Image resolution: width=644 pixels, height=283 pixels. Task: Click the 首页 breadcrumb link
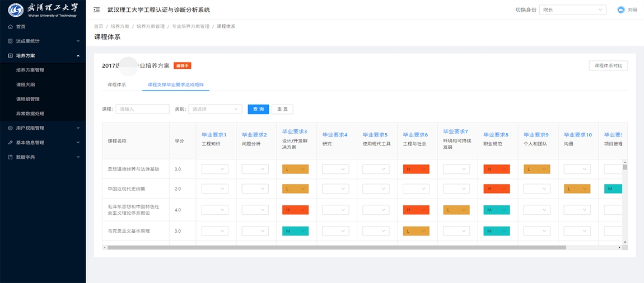pos(99,26)
